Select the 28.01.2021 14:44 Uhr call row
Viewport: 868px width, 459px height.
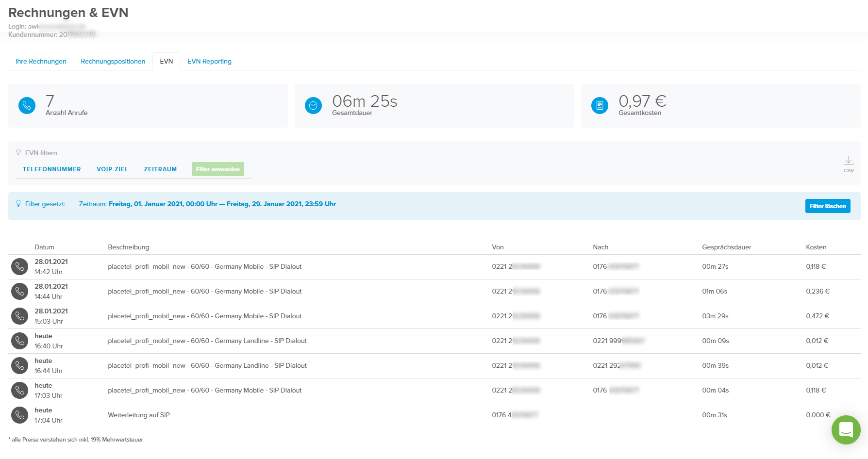pos(434,292)
